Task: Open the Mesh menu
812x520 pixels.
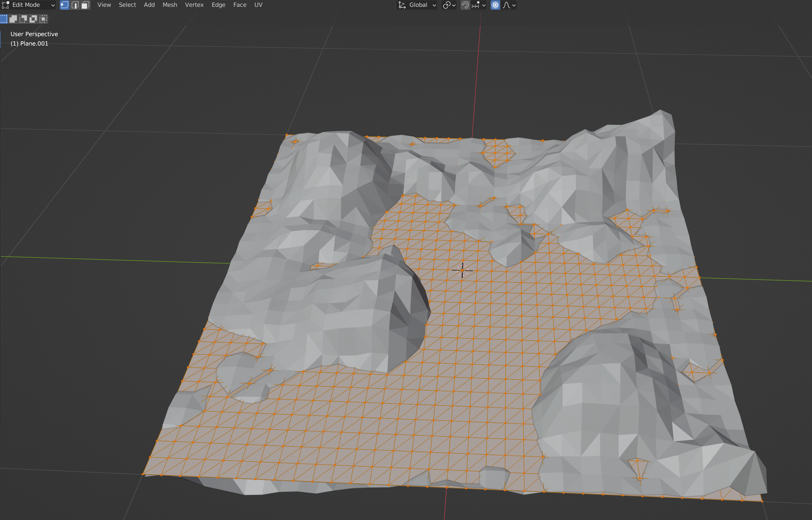Action: coord(170,5)
